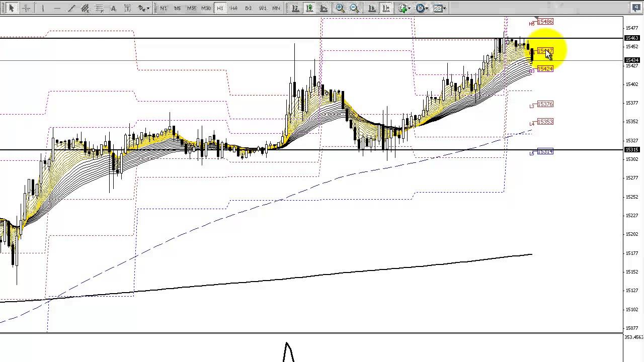The image size is (644, 362).
Task: Open the indicators list dropdown
Action: [x=405, y=8]
